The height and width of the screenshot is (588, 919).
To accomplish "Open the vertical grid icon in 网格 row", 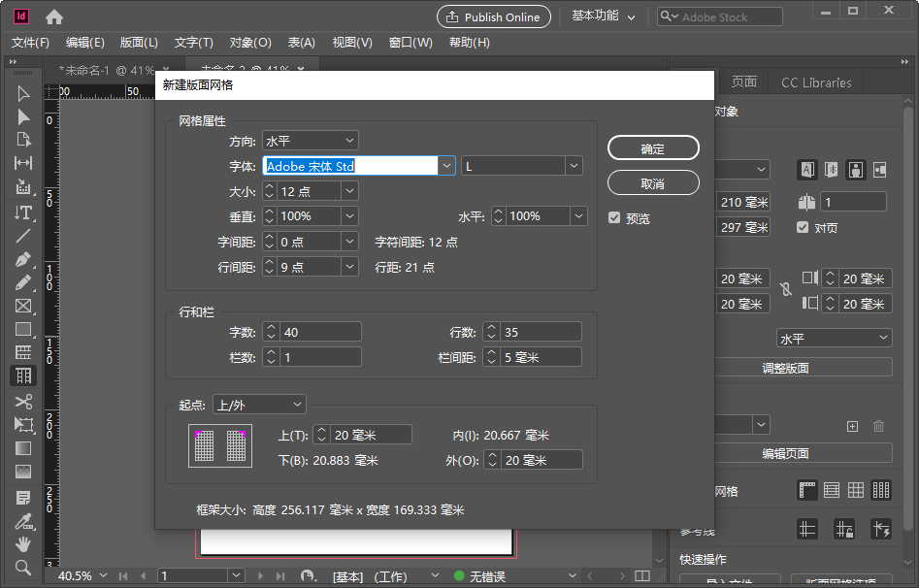I will 879,491.
